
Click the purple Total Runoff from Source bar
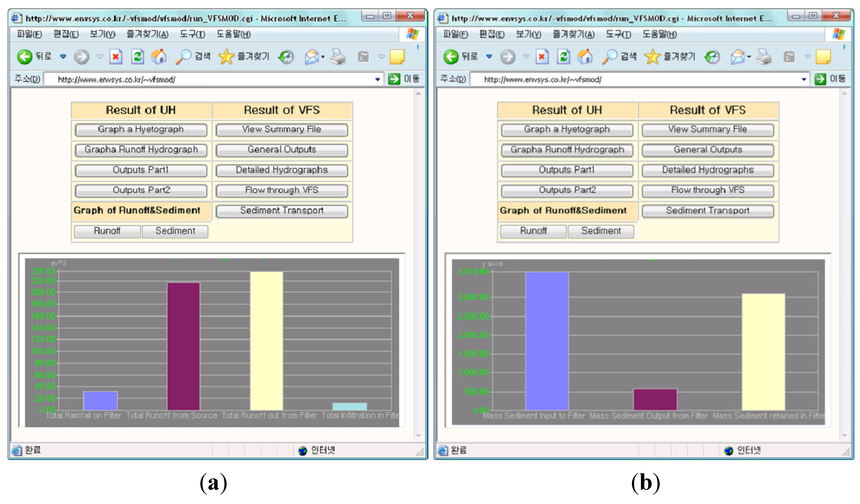pos(183,346)
